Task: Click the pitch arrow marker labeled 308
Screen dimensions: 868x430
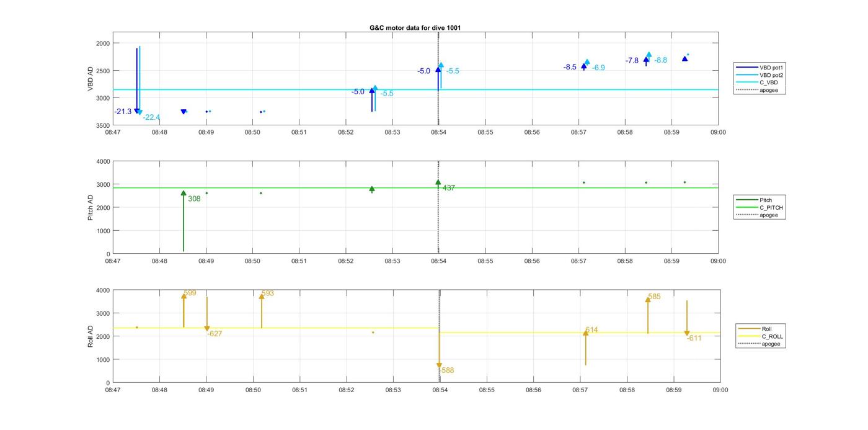Action: click(x=184, y=194)
